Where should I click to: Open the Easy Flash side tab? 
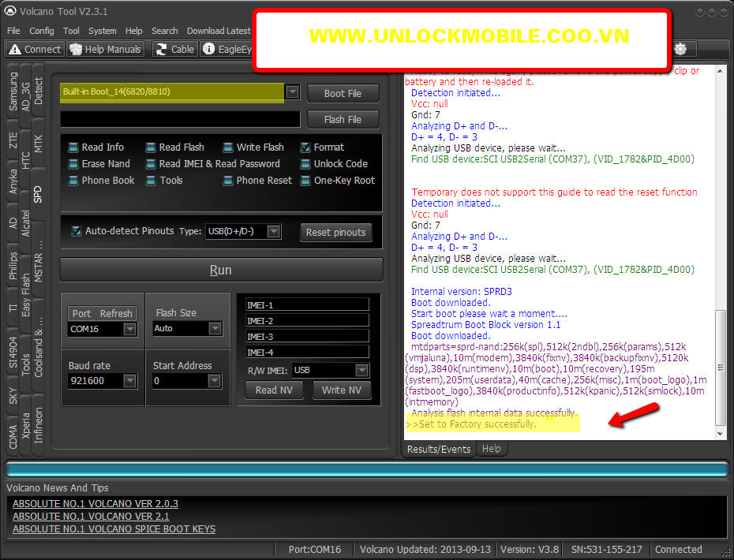click(x=26, y=295)
